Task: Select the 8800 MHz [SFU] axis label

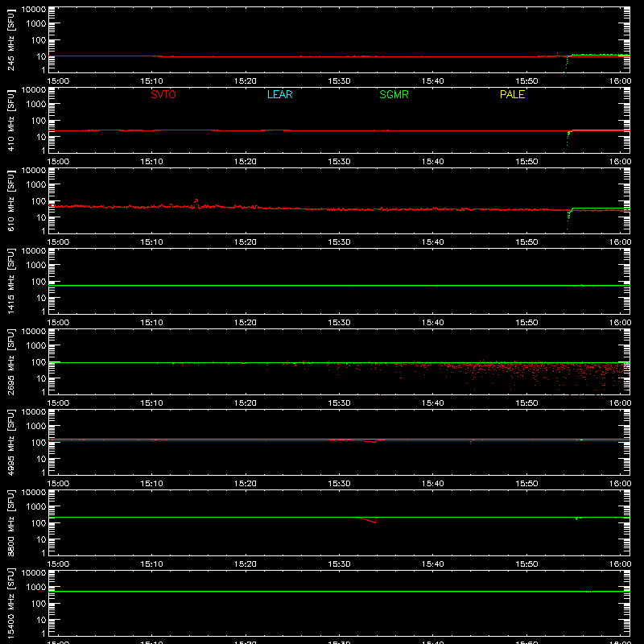Action: click(11, 522)
